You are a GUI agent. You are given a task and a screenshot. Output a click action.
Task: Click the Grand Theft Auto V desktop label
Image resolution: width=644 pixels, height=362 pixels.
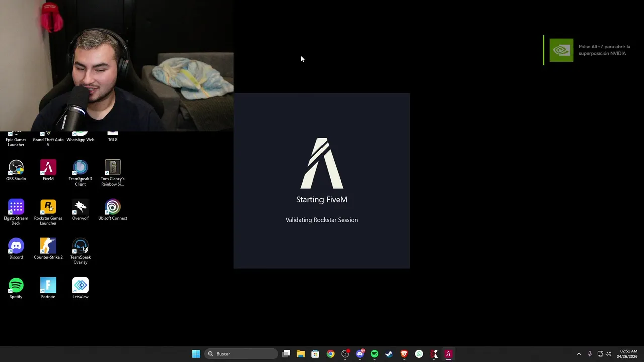[48, 142]
